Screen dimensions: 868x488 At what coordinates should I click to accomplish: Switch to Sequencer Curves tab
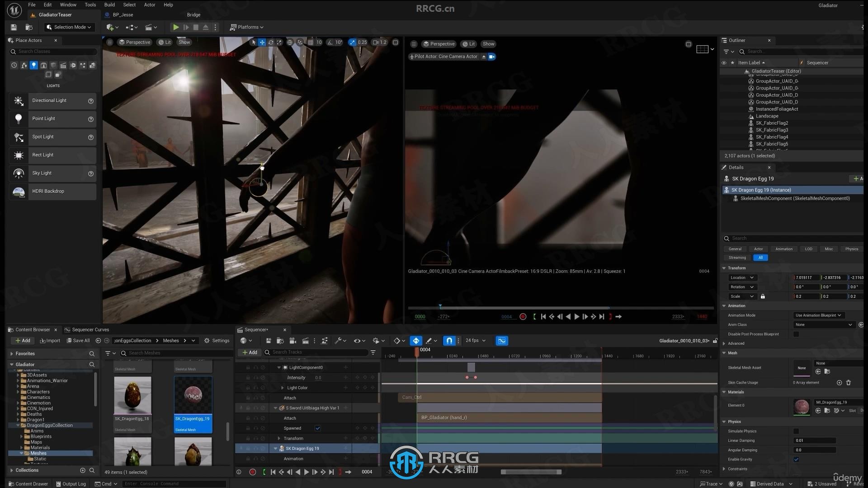tap(87, 330)
